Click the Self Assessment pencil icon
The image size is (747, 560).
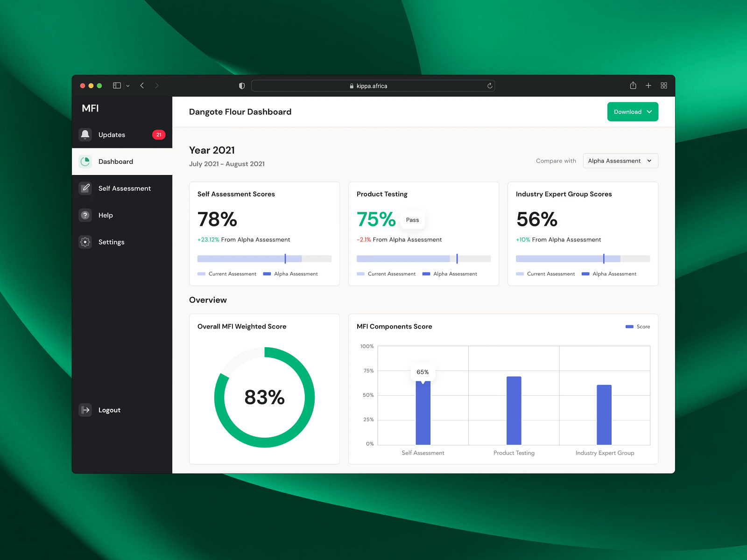[x=85, y=189]
